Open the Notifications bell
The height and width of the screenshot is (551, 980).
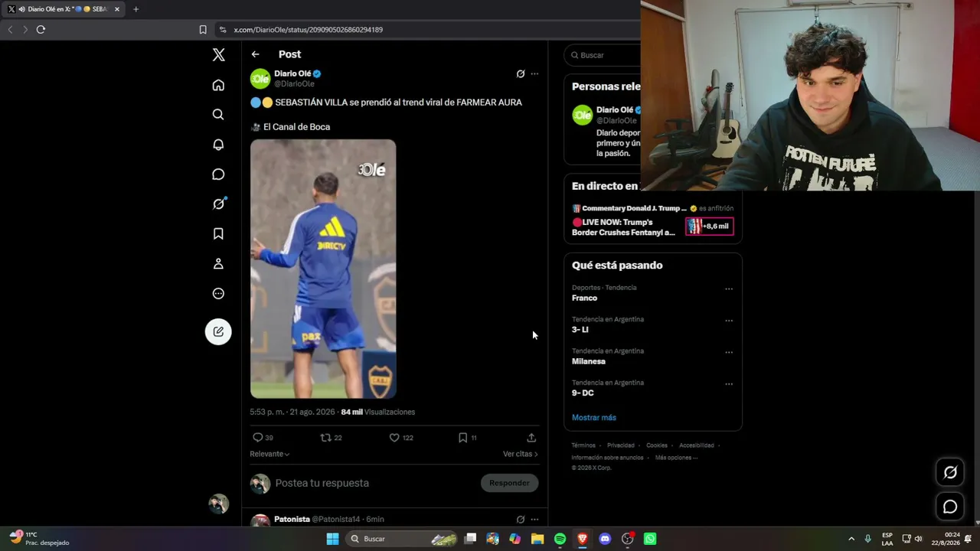click(x=218, y=145)
